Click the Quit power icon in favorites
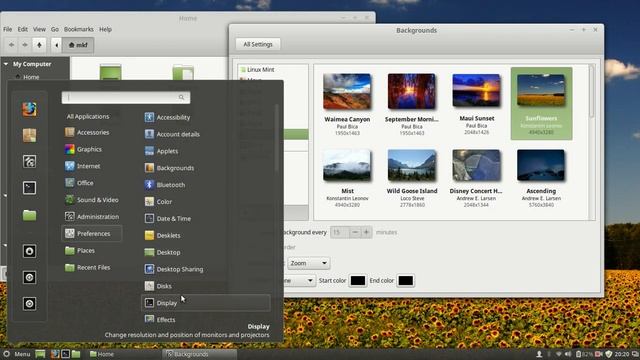This screenshot has width=640, height=360. point(29,304)
